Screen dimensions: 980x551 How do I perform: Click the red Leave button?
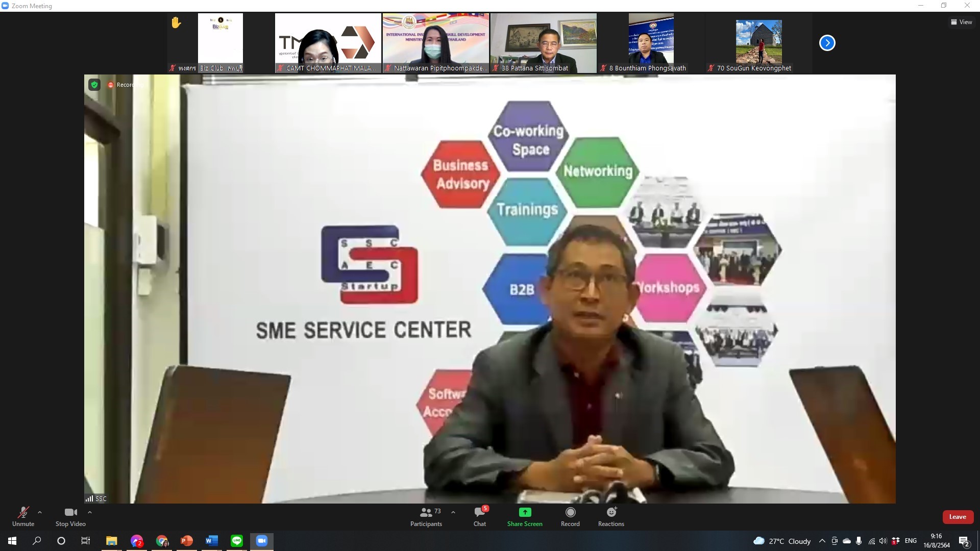coord(958,517)
